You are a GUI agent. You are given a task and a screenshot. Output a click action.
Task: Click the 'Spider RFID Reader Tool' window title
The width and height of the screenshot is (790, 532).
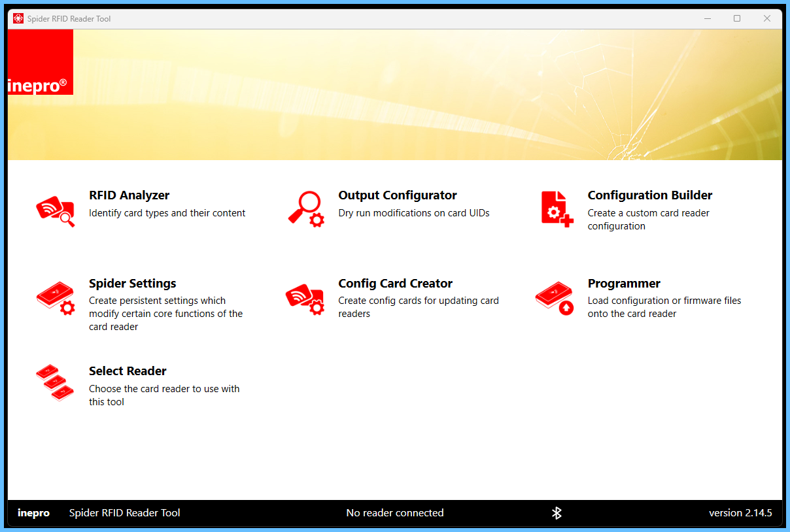coord(69,19)
